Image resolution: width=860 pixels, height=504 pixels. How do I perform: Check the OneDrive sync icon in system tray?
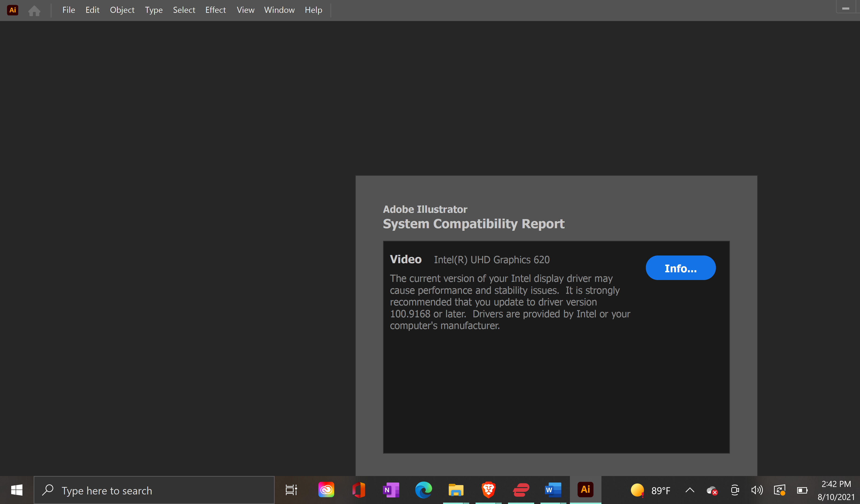pos(712,490)
